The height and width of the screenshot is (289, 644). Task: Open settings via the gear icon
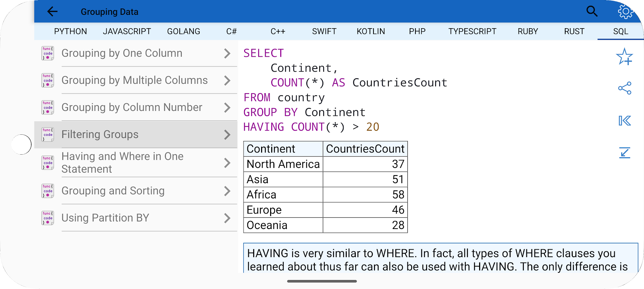pos(625,12)
